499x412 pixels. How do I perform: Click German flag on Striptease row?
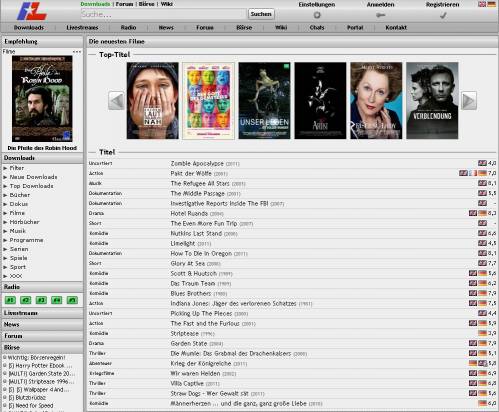coord(482,333)
